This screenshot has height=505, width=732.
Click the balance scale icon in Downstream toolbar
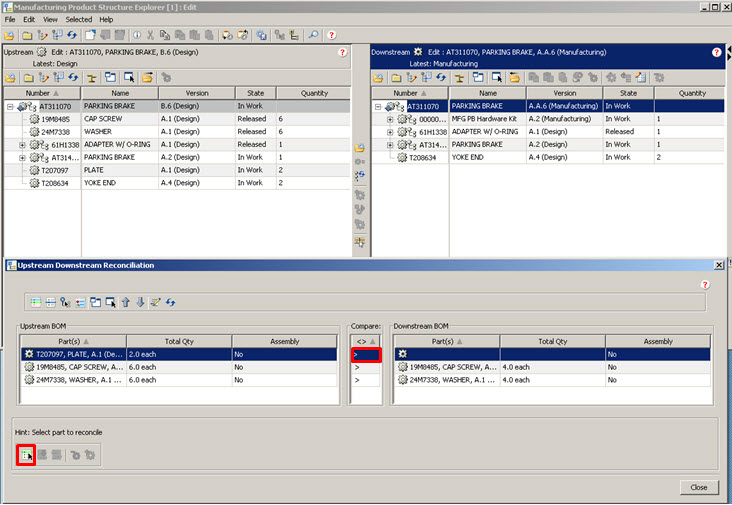[x=459, y=78]
